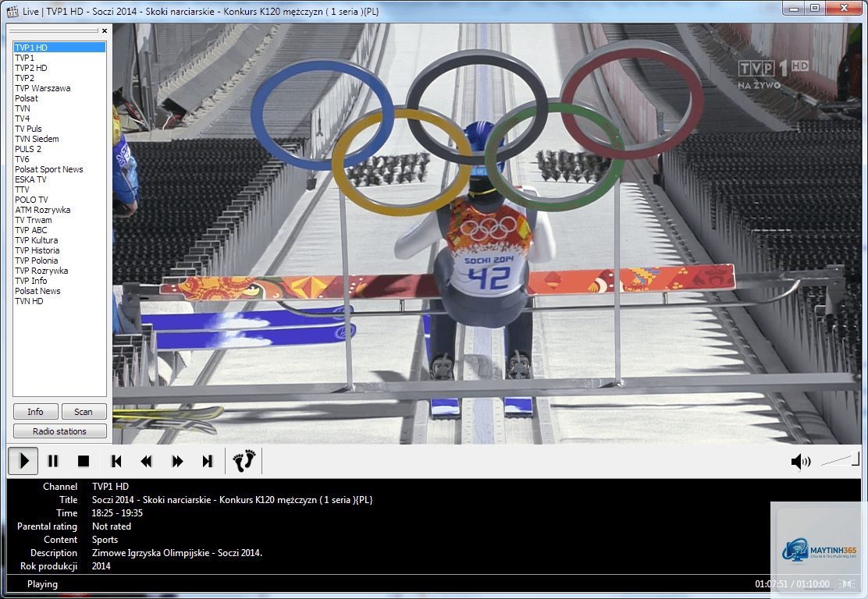Minimize the player window
Image resolution: width=868 pixels, height=599 pixels.
point(795,9)
